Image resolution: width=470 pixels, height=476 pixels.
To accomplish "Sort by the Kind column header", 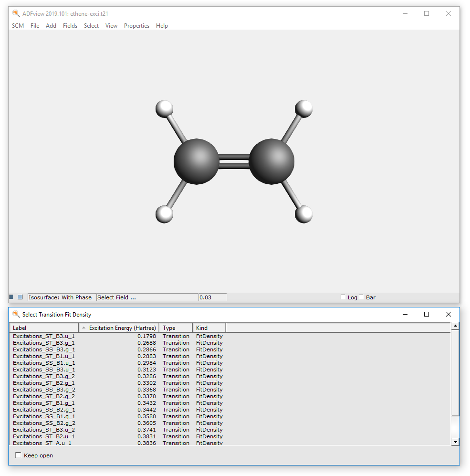I will [x=209, y=328].
